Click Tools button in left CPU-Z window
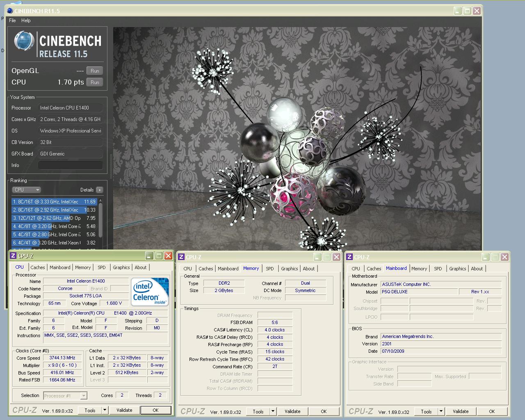Viewport: 525px width, 420px height. click(90, 410)
